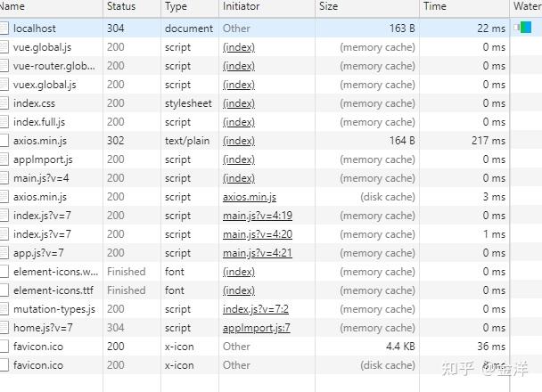The height and width of the screenshot is (392, 542).
Task: Select the home.js?v=7 request row
Action: tap(255, 328)
